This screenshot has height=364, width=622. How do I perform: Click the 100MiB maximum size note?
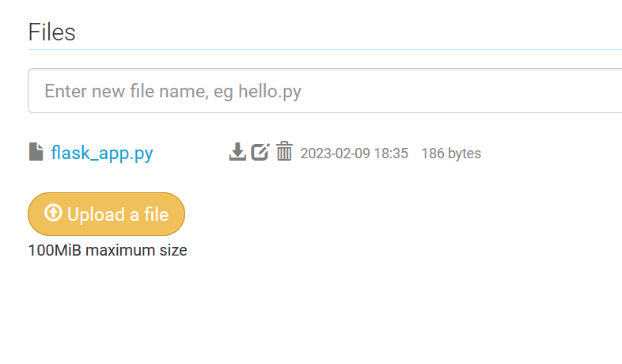pyautogui.click(x=108, y=251)
